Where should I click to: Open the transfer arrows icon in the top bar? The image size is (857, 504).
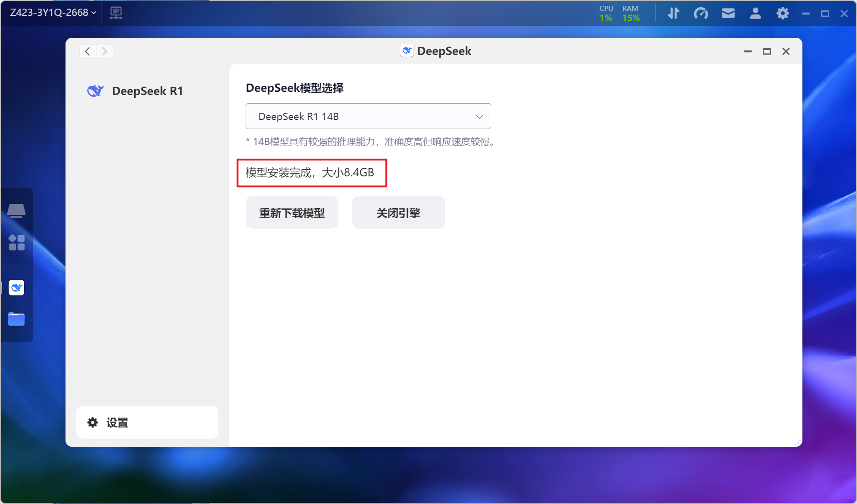point(674,13)
